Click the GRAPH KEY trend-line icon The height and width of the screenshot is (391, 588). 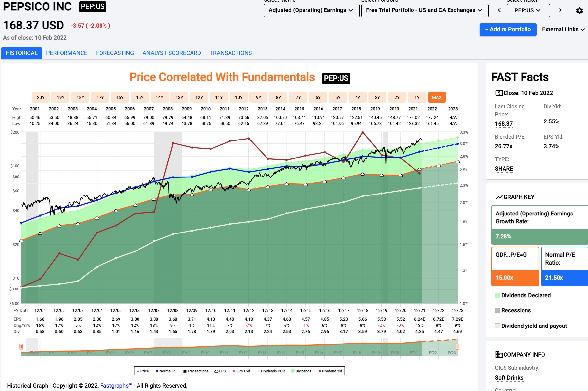tap(499, 197)
